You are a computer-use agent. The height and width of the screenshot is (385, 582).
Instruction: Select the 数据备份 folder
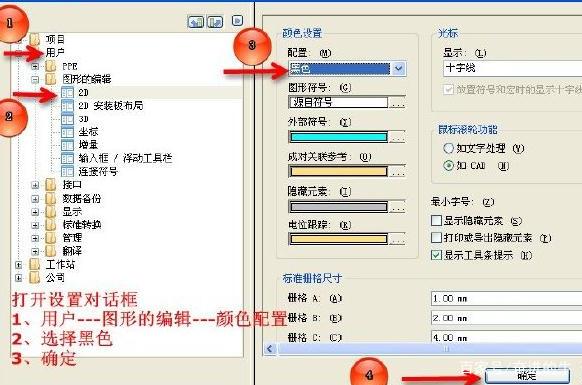click(82, 198)
